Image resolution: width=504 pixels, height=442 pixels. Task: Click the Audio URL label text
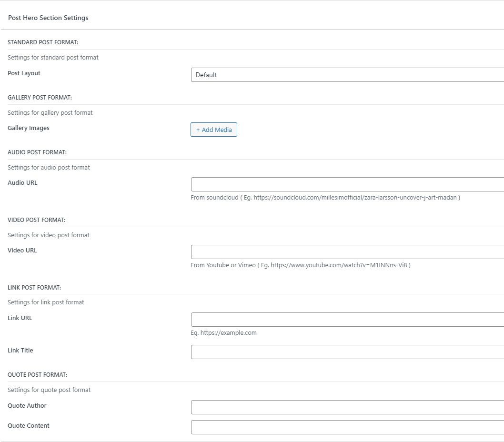[x=22, y=183]
